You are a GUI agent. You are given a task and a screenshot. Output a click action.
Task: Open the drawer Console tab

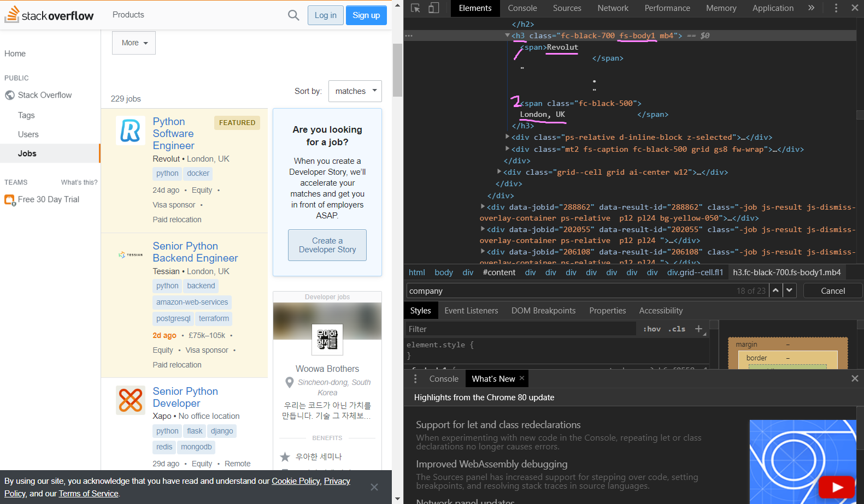click(444, 378)
